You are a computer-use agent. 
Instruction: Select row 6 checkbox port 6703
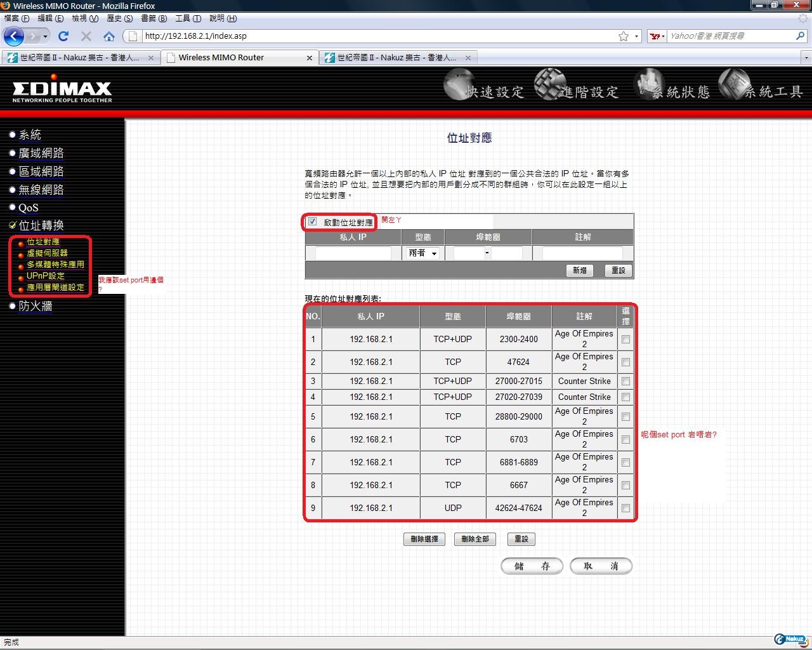[625, 440]
